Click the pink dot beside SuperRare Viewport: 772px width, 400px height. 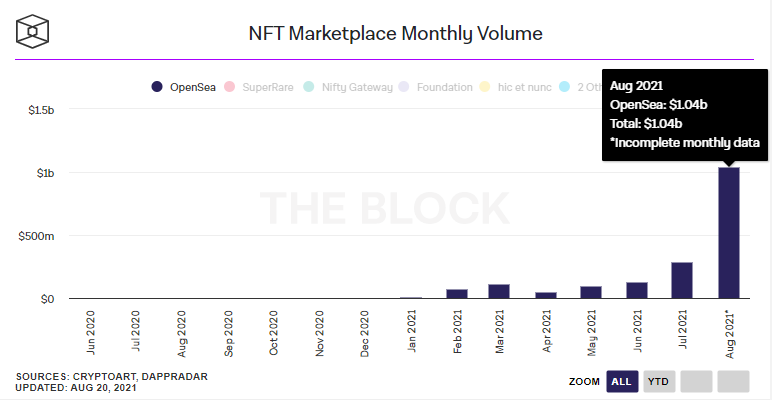(230, 87)
